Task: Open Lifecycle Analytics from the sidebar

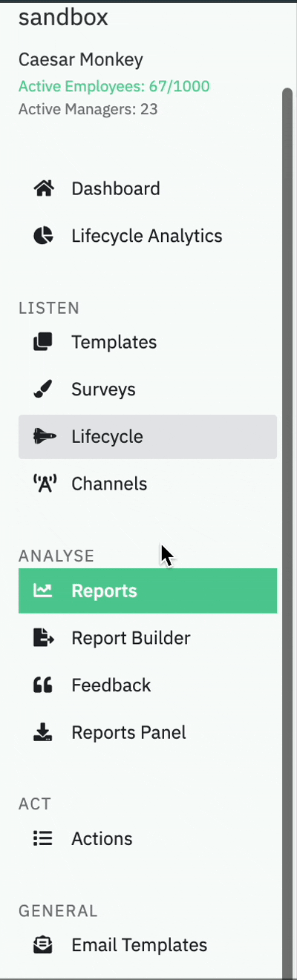Action: pos(148,236)
